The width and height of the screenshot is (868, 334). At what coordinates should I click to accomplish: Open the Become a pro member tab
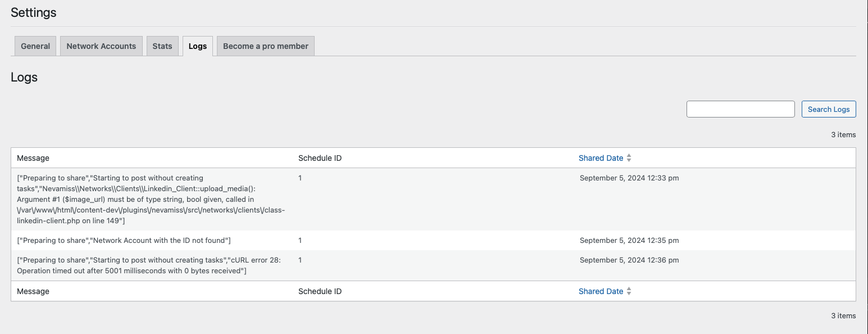266,46
